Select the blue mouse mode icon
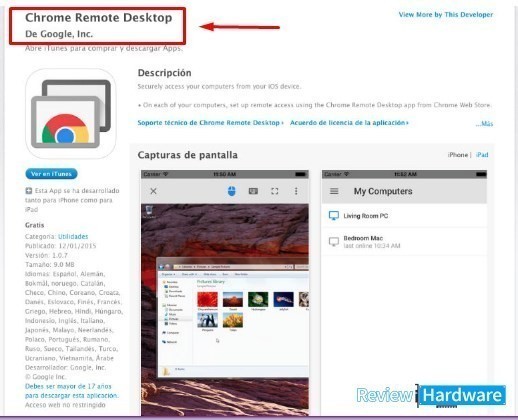The height and width of the screenshot is (420, 518). 232,191
